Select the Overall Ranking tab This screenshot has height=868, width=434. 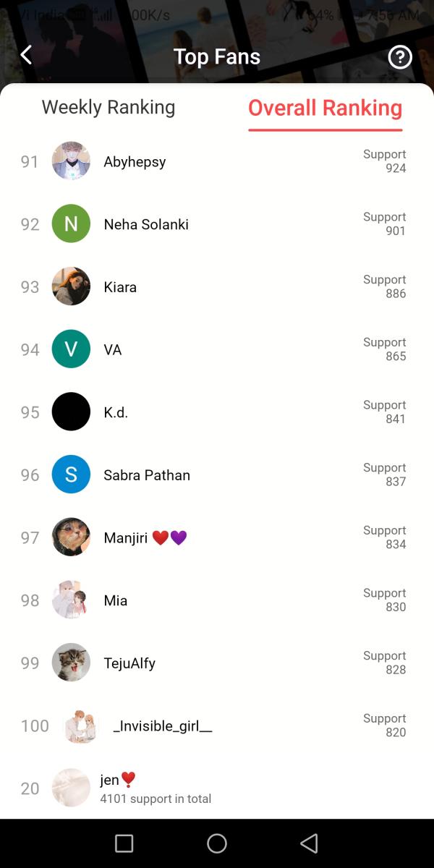click(325, 109)
